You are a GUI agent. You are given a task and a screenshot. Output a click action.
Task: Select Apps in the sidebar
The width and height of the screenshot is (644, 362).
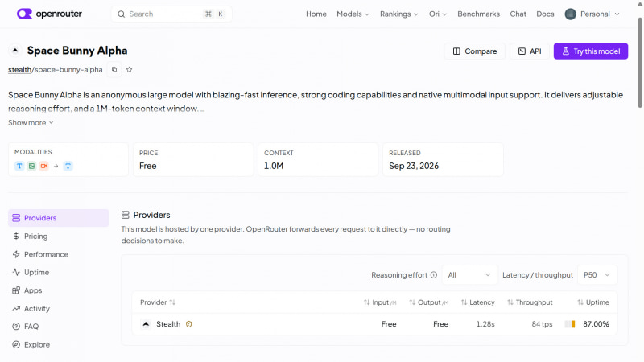click(x=59, y=290)
